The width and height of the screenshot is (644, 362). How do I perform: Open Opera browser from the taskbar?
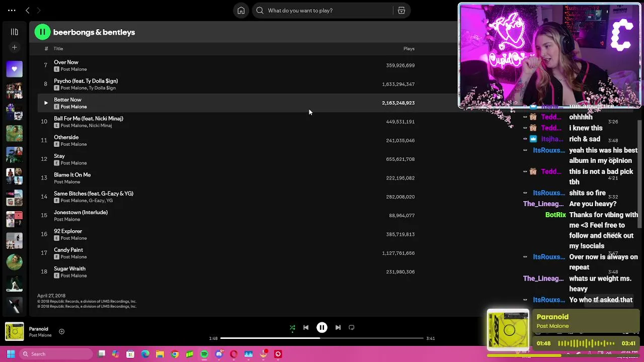(233, 354)
